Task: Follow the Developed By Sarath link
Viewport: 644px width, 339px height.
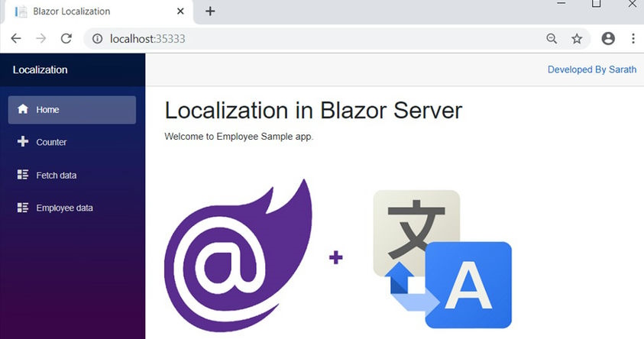Action: point(592,69)
